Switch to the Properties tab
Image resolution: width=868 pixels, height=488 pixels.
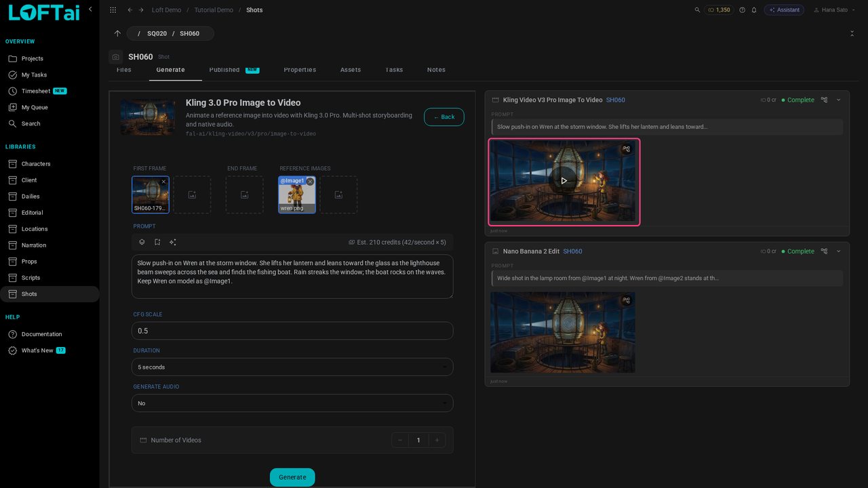(300, 70)
